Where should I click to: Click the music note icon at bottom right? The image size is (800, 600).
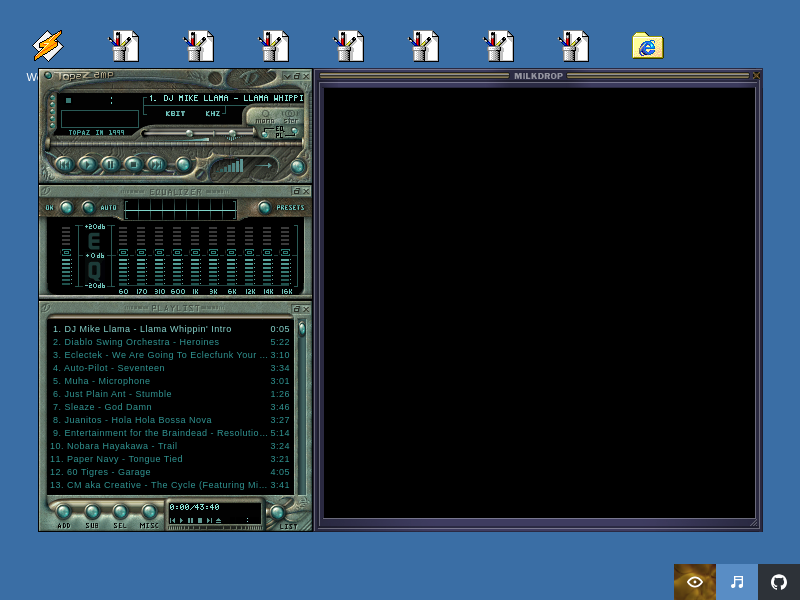(737, 582)
